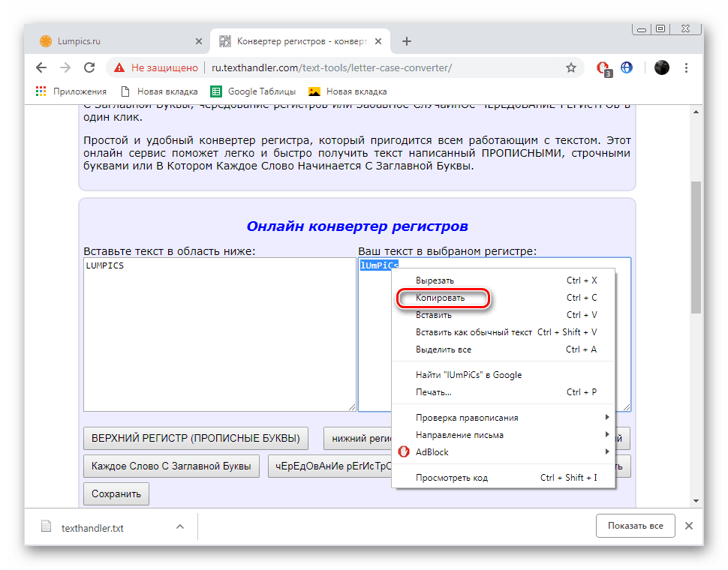Click the Онлайн конвертер регистров heading
This screenshot has height=570, width=728.
point(357,226)
